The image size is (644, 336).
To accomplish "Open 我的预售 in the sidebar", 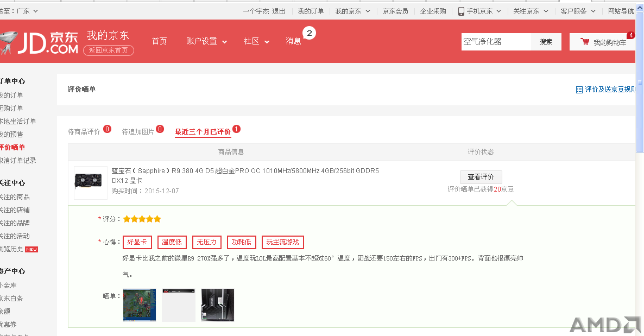I will [11, 134].
